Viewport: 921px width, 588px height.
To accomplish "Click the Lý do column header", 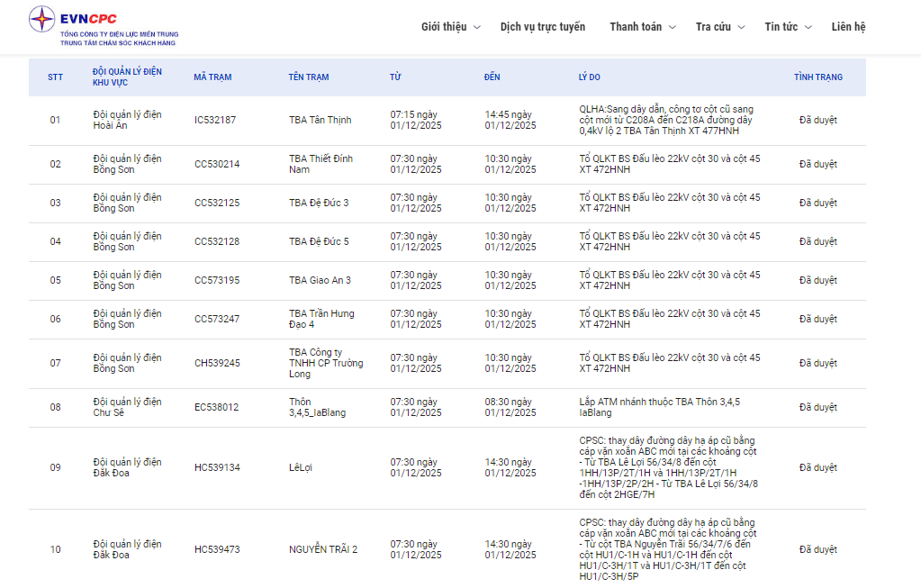I will click(589, 77).
